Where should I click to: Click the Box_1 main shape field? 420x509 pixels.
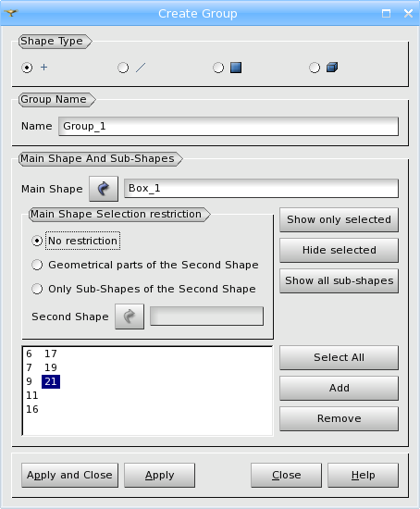(x=261, y=188)
